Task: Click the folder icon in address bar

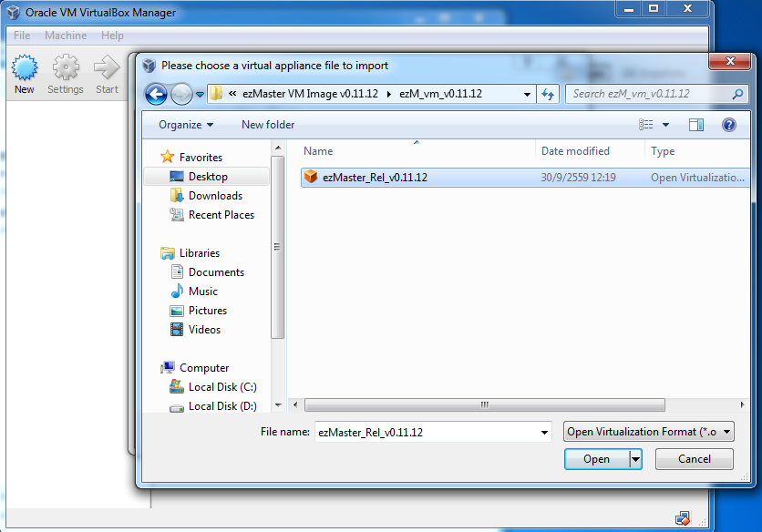Action: pos(217,93)
